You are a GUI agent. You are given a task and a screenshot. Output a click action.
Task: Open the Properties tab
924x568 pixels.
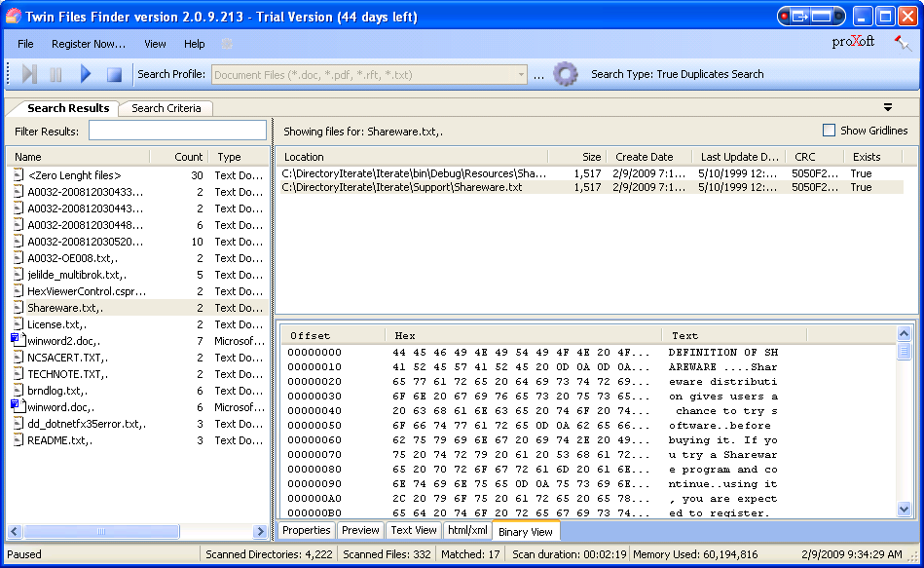coord(307,531)
